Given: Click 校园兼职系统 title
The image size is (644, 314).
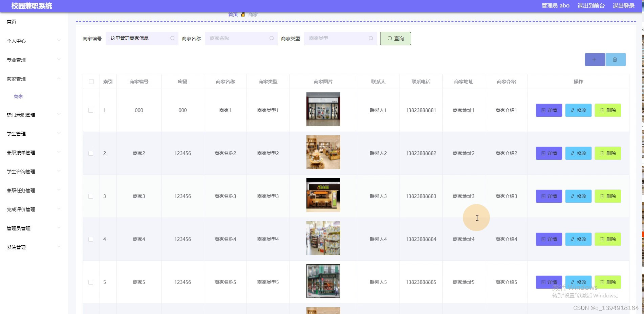Looking at the screenshot, I should (32, 6).
